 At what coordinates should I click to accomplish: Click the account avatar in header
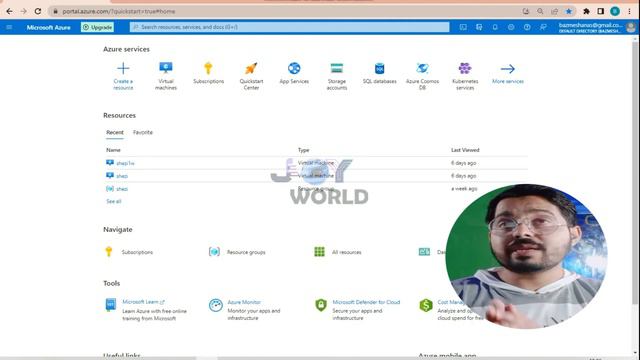point(631,27)
